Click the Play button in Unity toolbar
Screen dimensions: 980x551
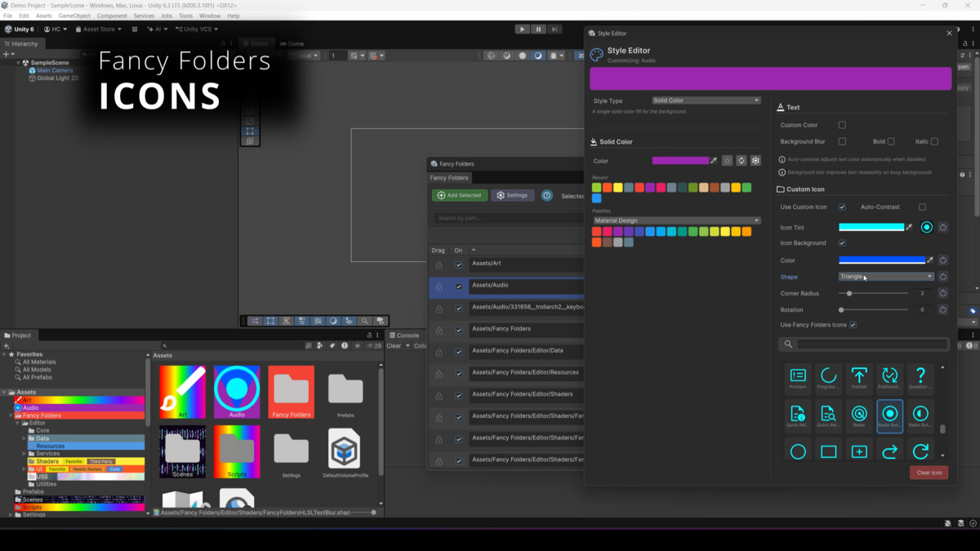[523, 29]
